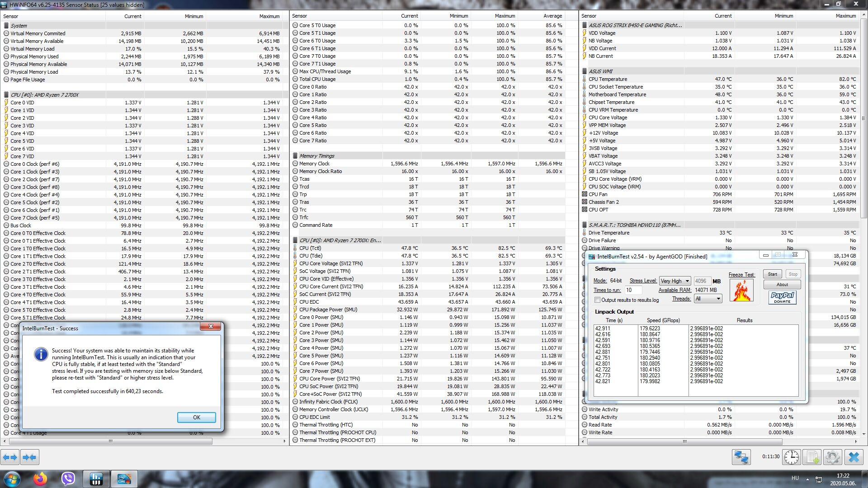The width and height of the screenshot is (868, 488).
Task: Select the Bus Clock row
Action: [141, 225]
